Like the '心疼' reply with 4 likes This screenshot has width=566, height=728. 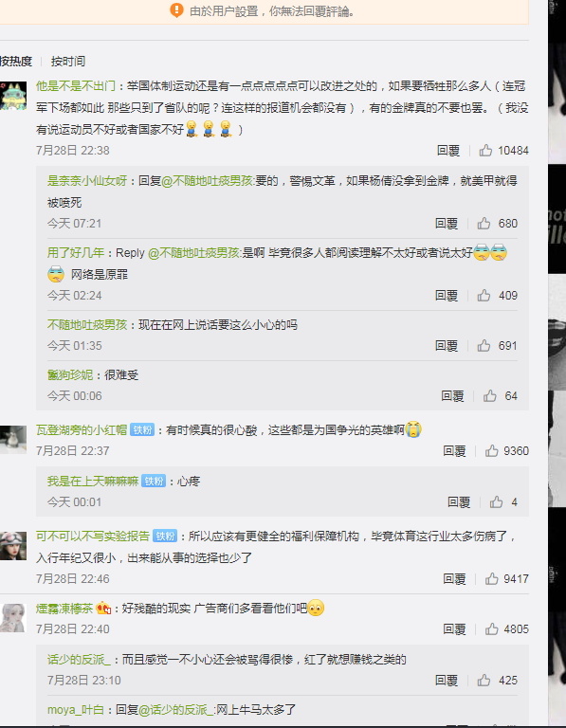pos(496,501)
